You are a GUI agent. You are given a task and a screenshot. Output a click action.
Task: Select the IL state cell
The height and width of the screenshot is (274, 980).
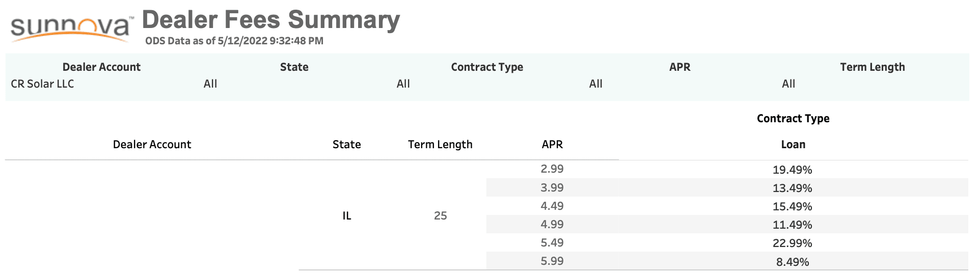(x=347, y=216)
